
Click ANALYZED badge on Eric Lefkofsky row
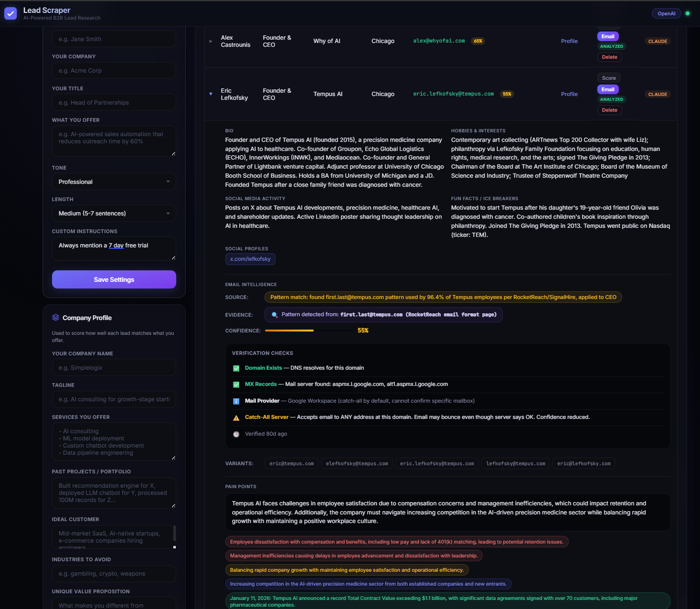[612, 99]
